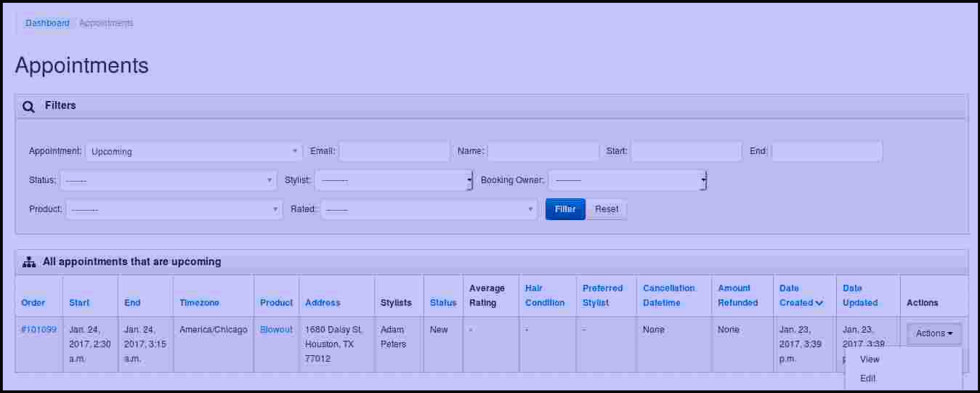Click the Average Rating column header

point(487,296)
